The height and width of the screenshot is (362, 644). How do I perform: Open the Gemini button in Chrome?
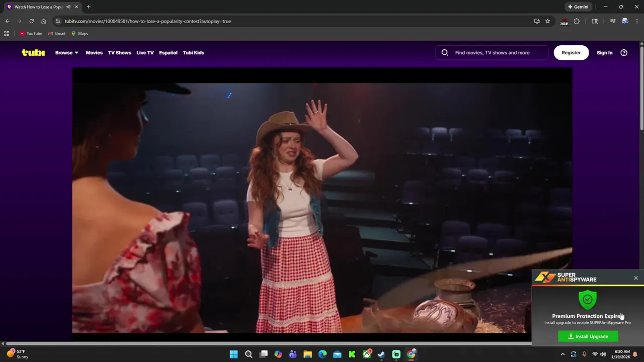(x=578, y=7)
